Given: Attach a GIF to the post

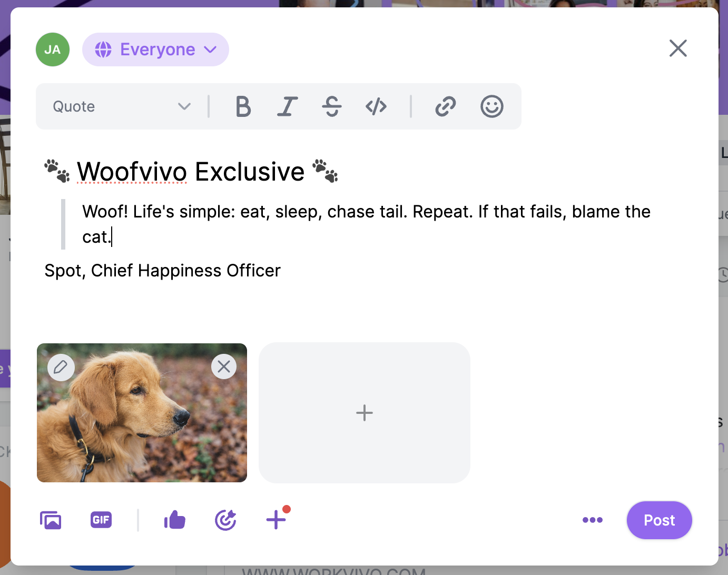Looking at the screenshot, I should (x=101, y=520).
